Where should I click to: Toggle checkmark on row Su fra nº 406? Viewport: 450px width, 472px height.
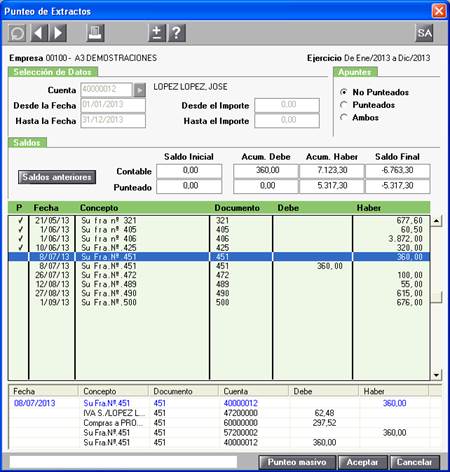(21, 238)
